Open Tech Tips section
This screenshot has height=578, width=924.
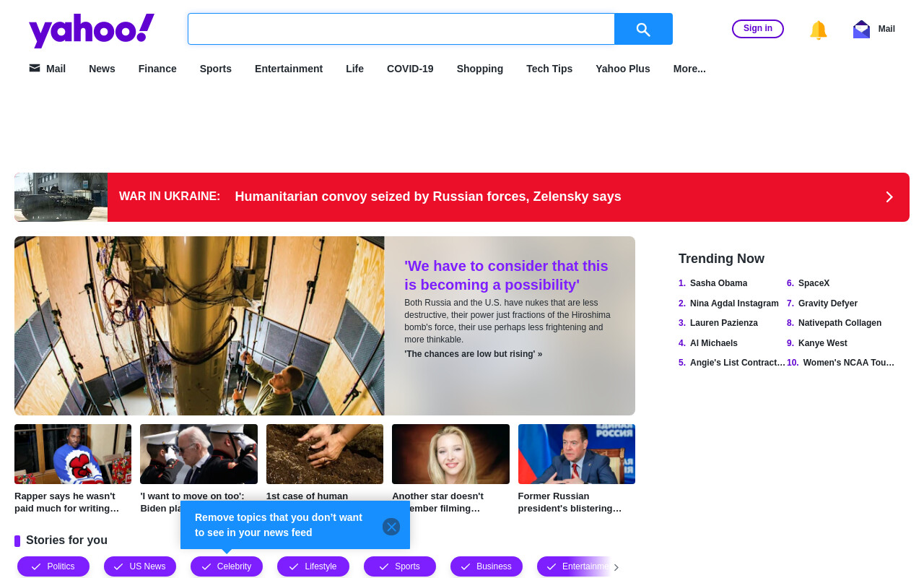pyautogui.click(x=549, y=69)
